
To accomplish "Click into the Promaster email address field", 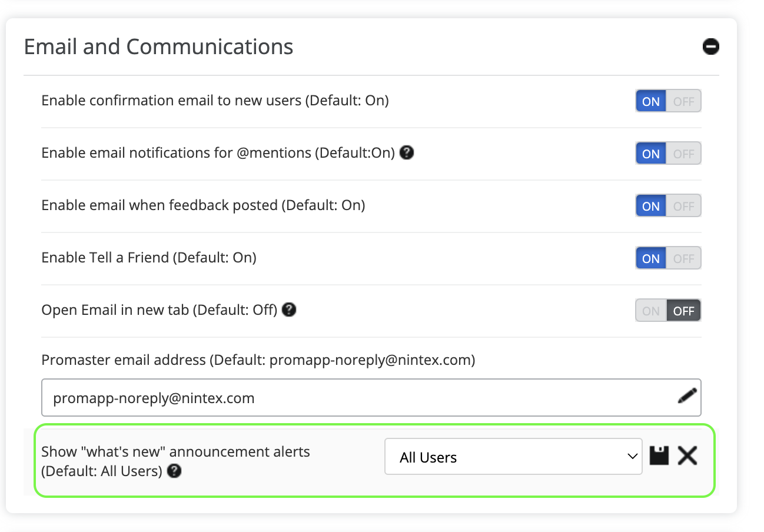I will 353,398.
